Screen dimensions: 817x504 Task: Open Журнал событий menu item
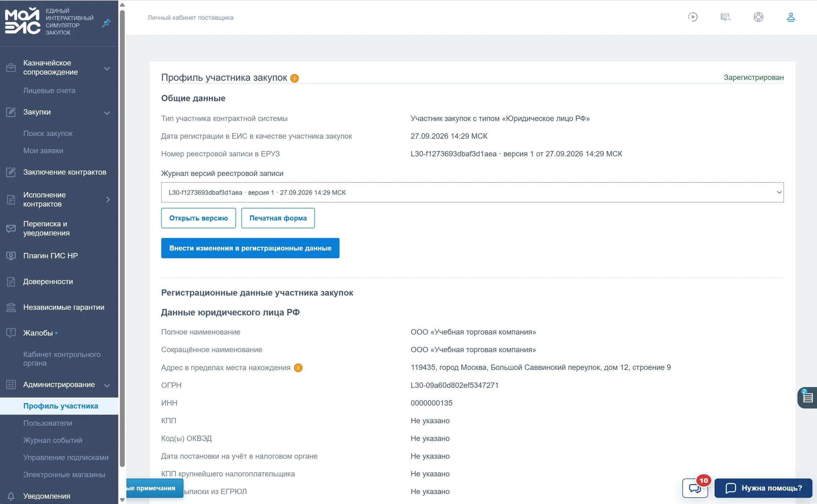53,440
